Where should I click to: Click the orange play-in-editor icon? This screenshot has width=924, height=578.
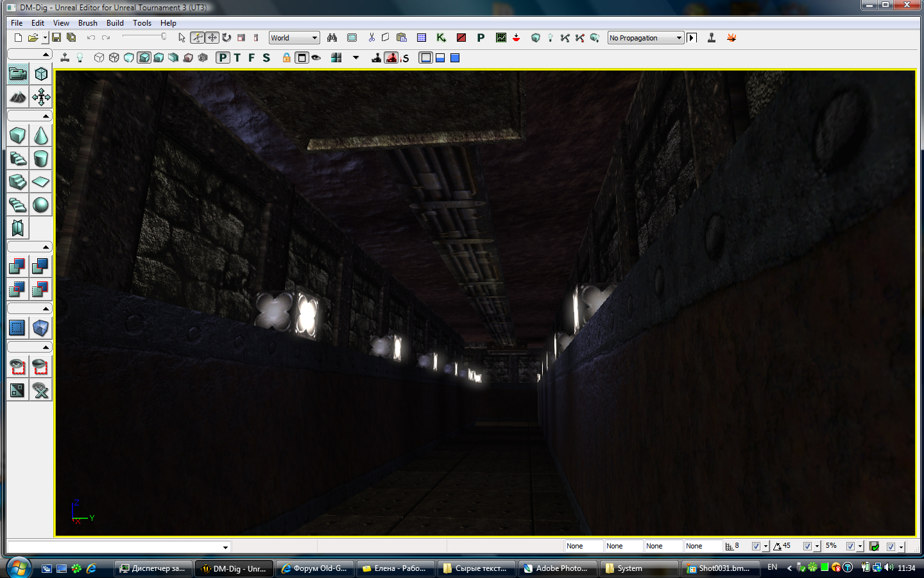(x=732, y=38)
